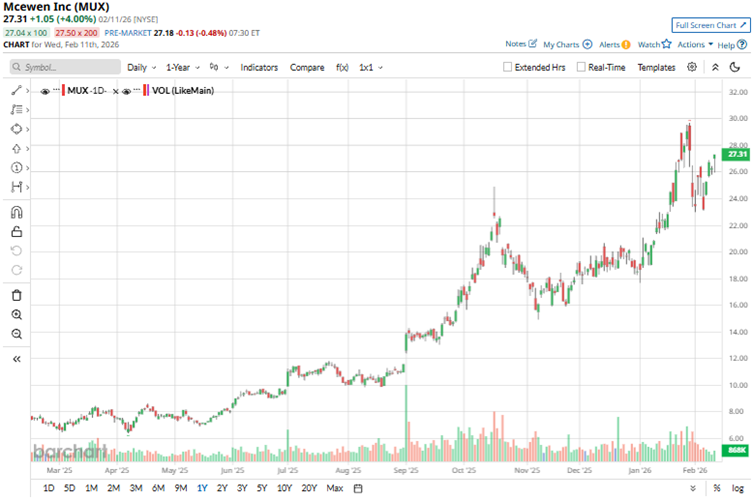Select the 3M range tab
This screenshot has height=500, width=752.
[x=136, y=488]
